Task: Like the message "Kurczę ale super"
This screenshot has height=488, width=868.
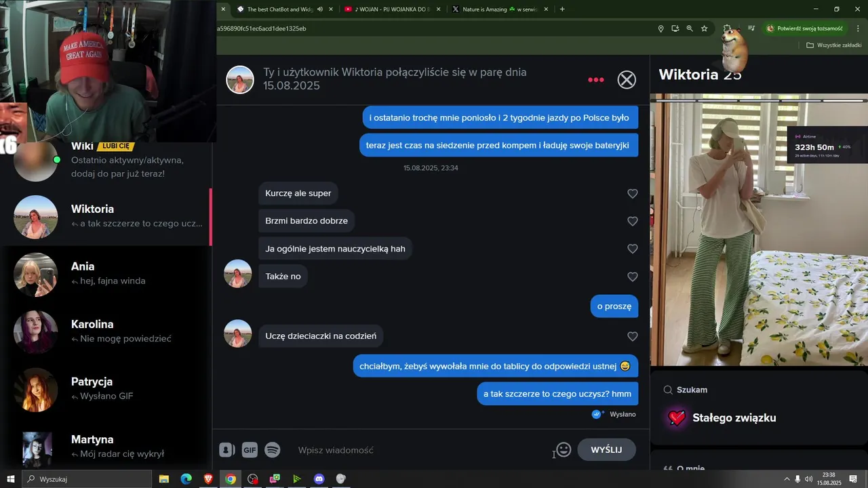Action: [633, 194]
